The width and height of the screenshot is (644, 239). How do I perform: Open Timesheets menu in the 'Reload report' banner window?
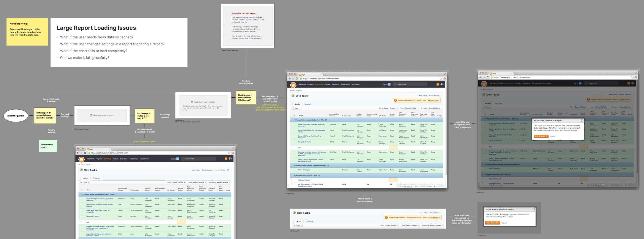tap(345, 85)
